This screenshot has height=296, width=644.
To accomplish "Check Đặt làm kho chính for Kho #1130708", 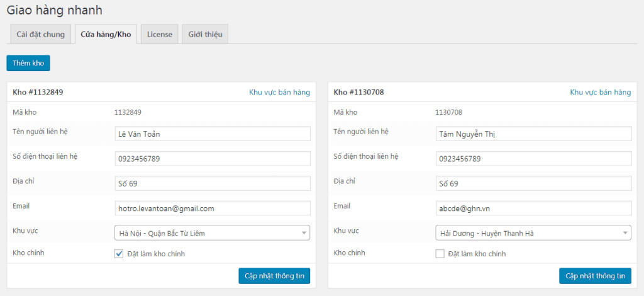I will click(440, 254).
